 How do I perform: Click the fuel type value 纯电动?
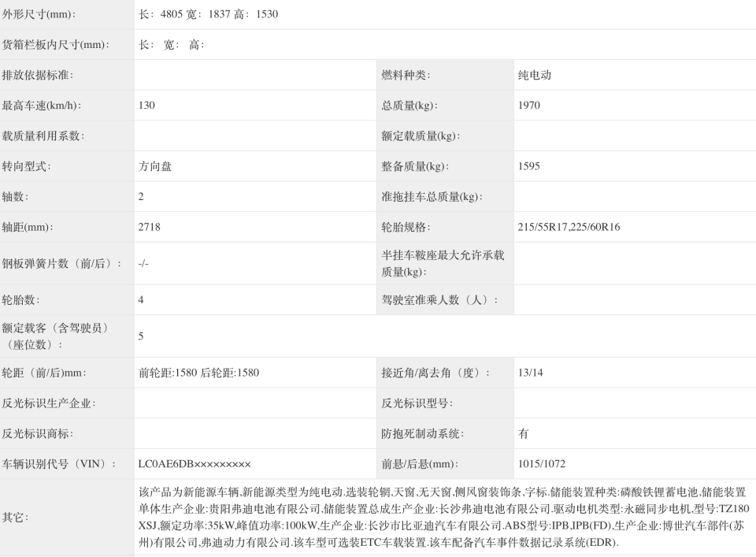pos(534,75)
